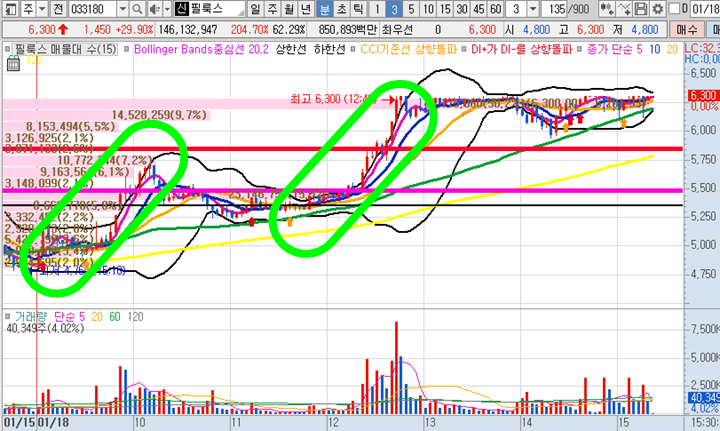The image size is (720, 431).
Task: Click the trading volume 146,132,947 value
Action: (188, 30)
